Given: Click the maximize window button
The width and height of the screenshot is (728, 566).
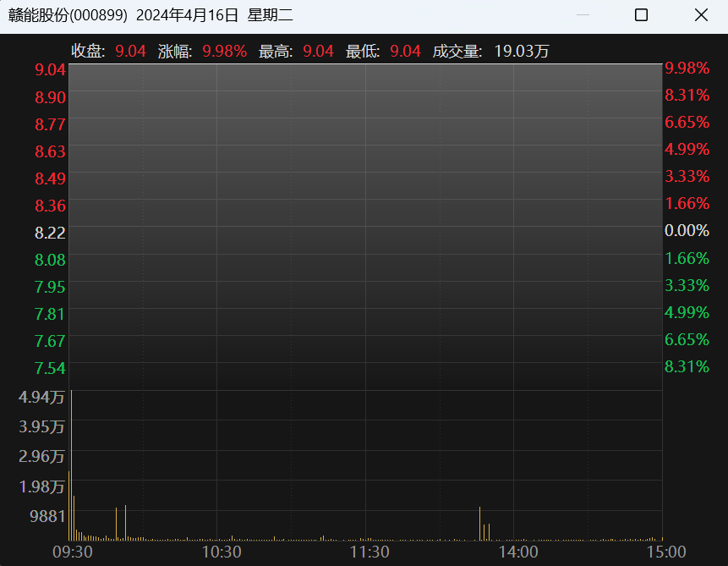Looking at the screenshot, I should 641,15.
